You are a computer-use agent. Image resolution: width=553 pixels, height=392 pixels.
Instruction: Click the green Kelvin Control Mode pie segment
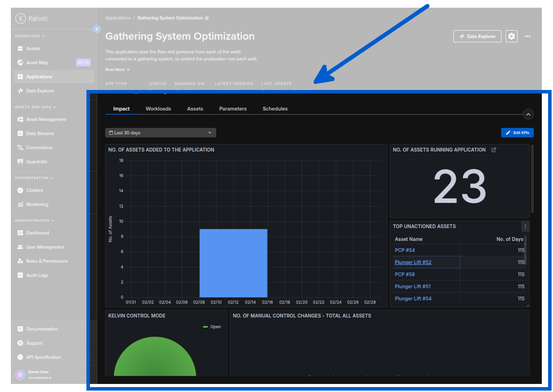tap(155, 359)
